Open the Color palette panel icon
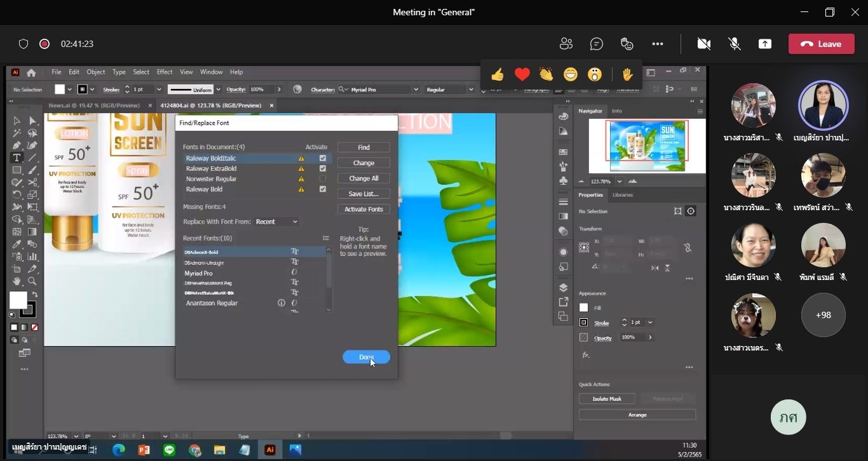Screen dimensions: 868x461 [563, 116]
